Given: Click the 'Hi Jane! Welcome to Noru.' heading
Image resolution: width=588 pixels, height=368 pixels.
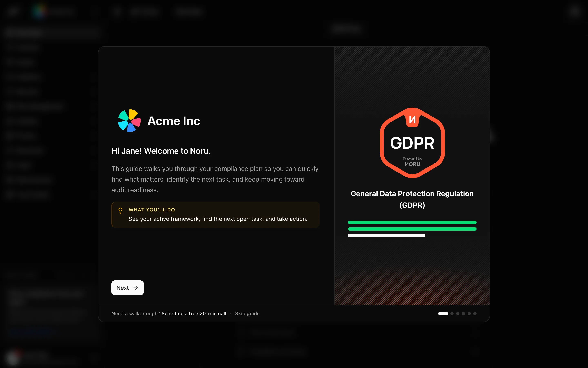Looking at the screenshot, I should point(161,151).
